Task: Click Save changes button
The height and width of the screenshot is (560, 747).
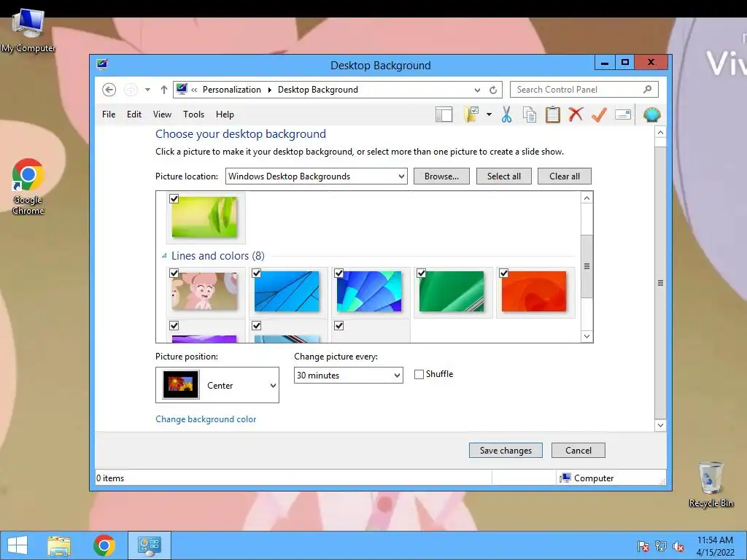Action: click(x=506, y=451)
